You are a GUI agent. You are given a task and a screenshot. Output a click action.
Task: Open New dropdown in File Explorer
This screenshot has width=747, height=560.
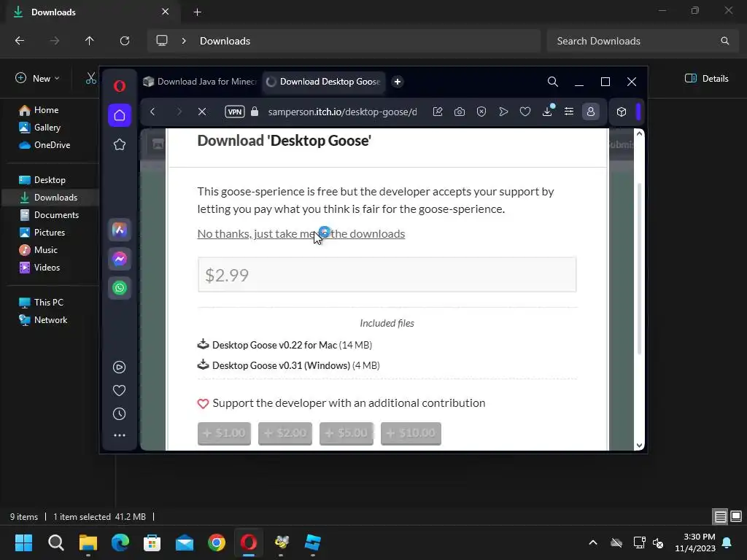(38, 79)
